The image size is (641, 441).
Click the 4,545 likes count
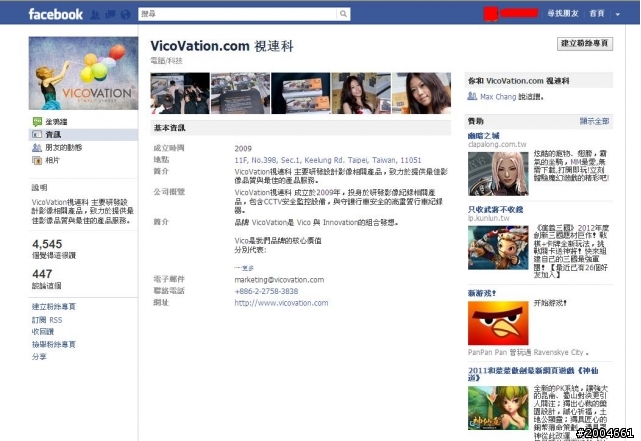pyautogui.click(x=47, y=244)
